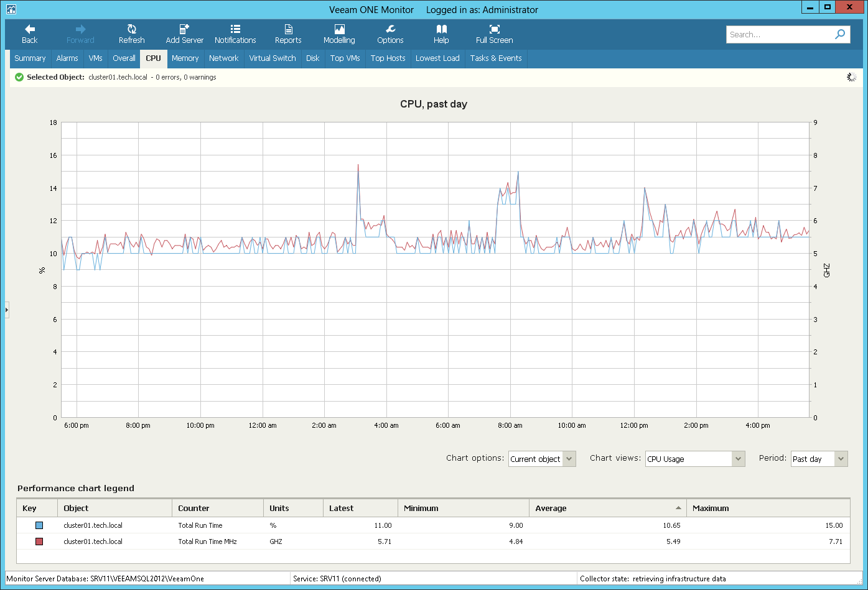This screenshot has height=590, width=868.
Task: Sort legend by Counter column
Action: click(217, 508)
